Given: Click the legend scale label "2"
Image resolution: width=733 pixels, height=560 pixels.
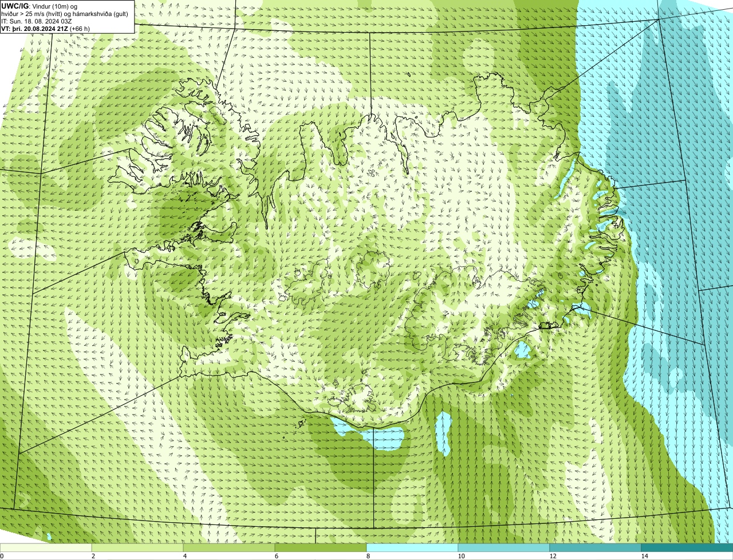Looking at the screenshot, I should tap(93, 556).
